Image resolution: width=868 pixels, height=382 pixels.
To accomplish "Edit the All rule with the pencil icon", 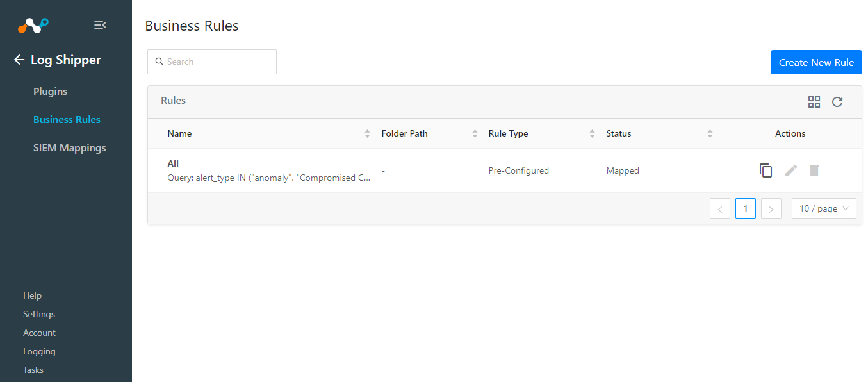I will [790, 170].
